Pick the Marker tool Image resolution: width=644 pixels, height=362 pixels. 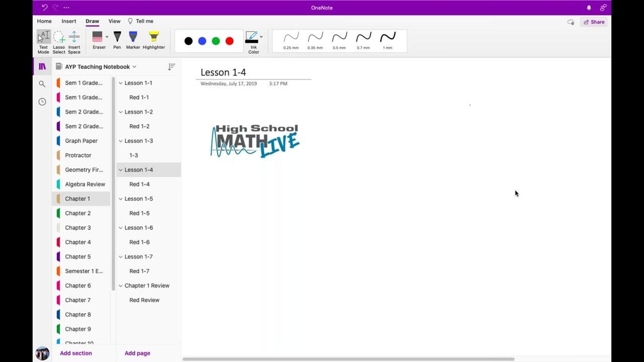[133, 40]
